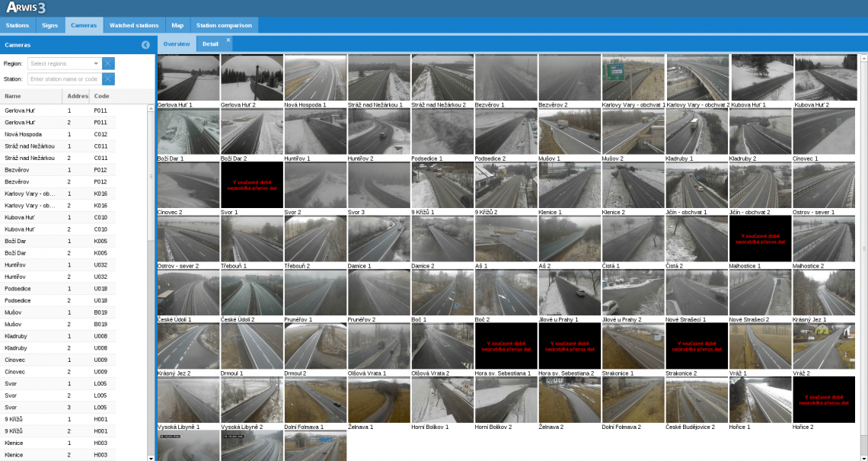Open the Vysoká Libyně 1 camera thumbnail
The height and width of the screenshot is (461, 868).
coord(188,400)
